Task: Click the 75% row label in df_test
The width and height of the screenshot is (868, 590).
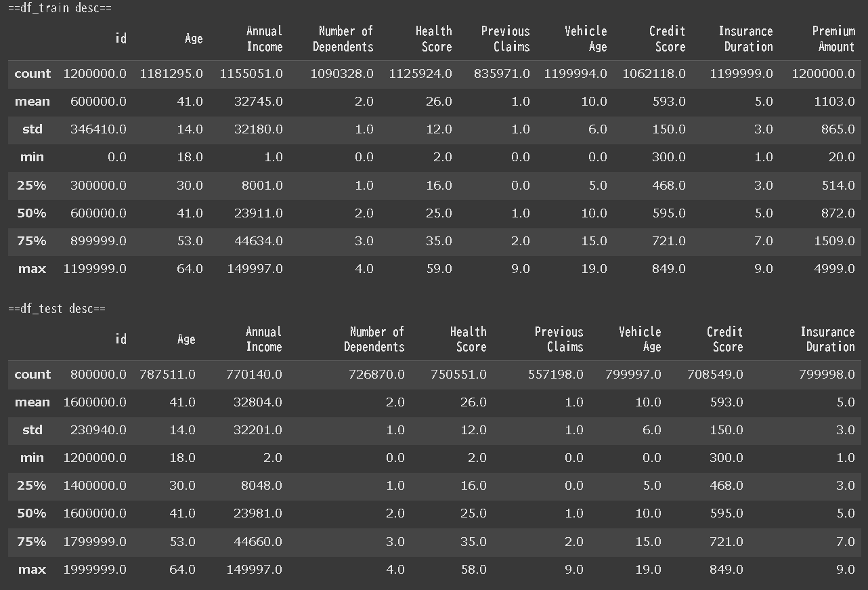Action: (x=32, y=542)
